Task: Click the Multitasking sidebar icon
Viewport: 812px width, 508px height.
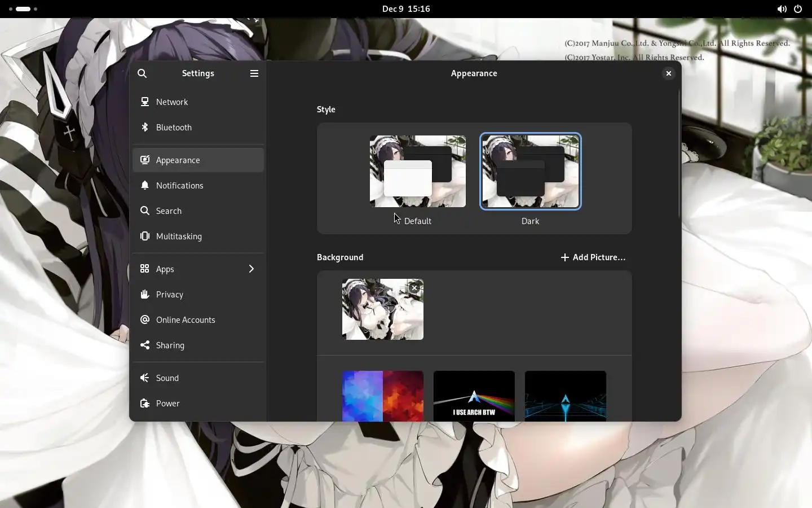Action: (x=145, y=236)
